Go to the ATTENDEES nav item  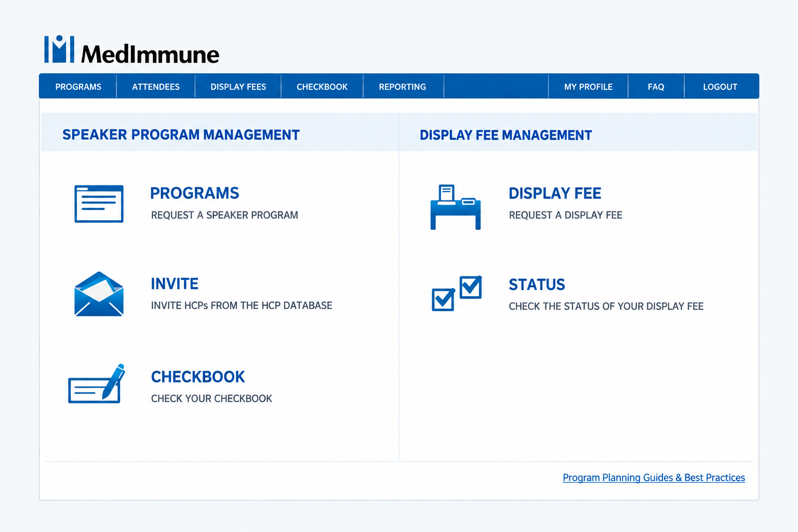[x=156, y=87]
